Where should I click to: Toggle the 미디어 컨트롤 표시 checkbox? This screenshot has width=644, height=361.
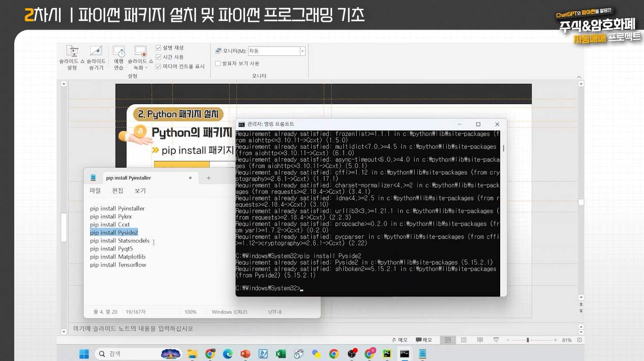pos(159,66)
